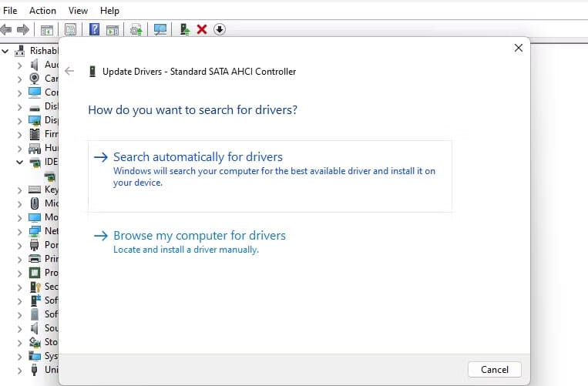Expand the Display adapters category
588x386 pixels.
coord(19,121)
